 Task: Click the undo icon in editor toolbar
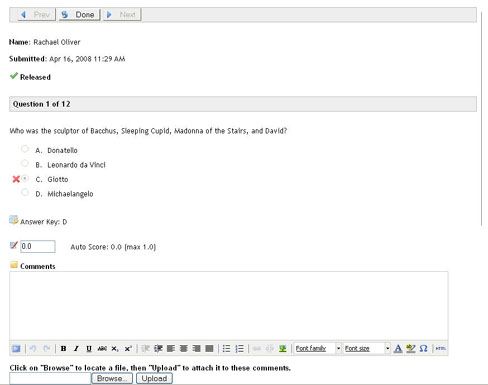[33, 349]
